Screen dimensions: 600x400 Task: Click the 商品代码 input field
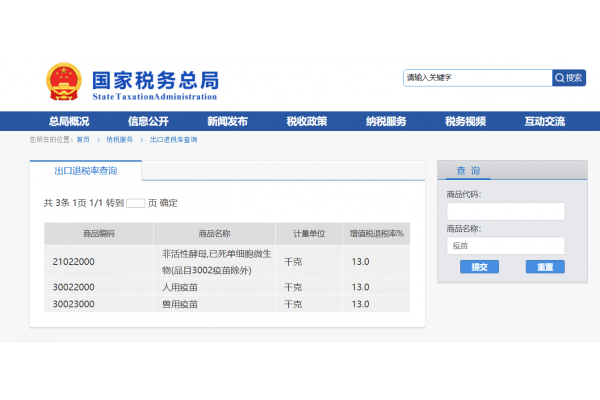point(505,211)
